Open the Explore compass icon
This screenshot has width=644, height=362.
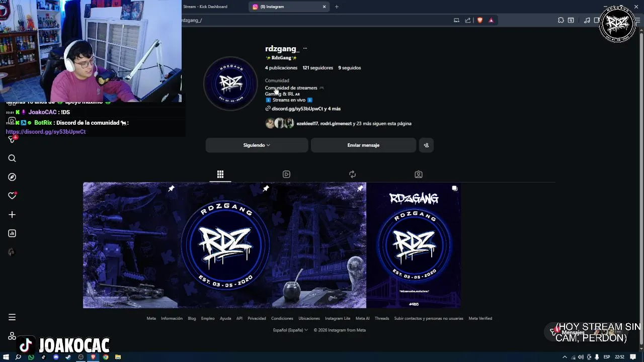coord(12,177)
